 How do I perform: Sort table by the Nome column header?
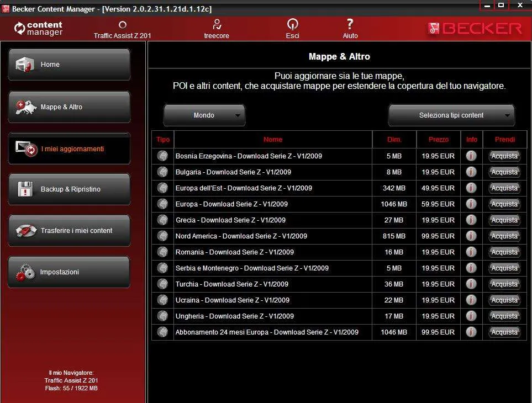click(x=273, y=139)
